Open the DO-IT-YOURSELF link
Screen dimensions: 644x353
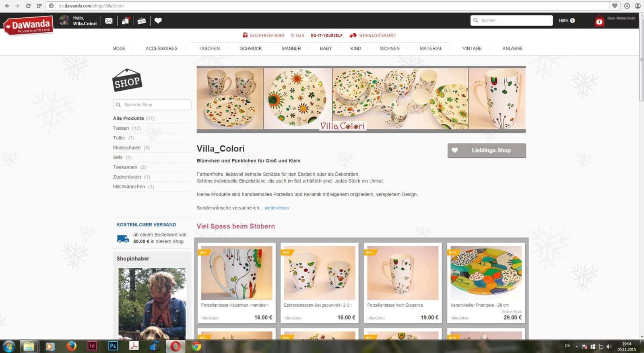326,35
